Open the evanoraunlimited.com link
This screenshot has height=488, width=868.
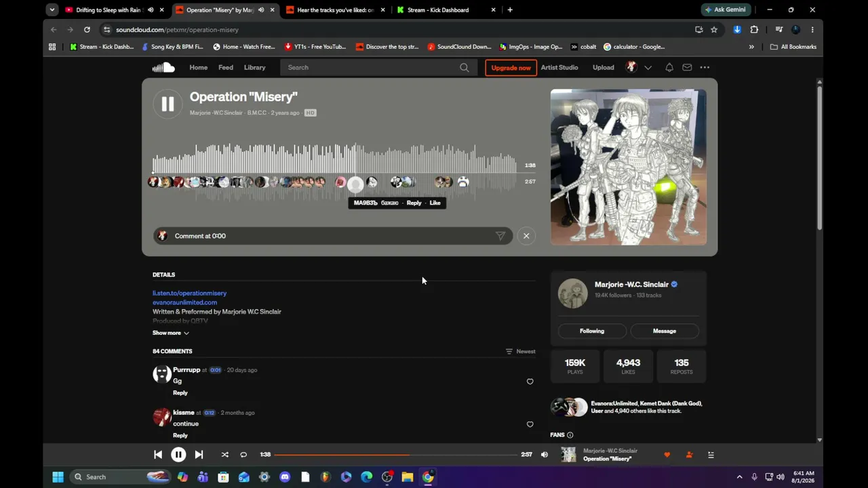coord(185,302)
